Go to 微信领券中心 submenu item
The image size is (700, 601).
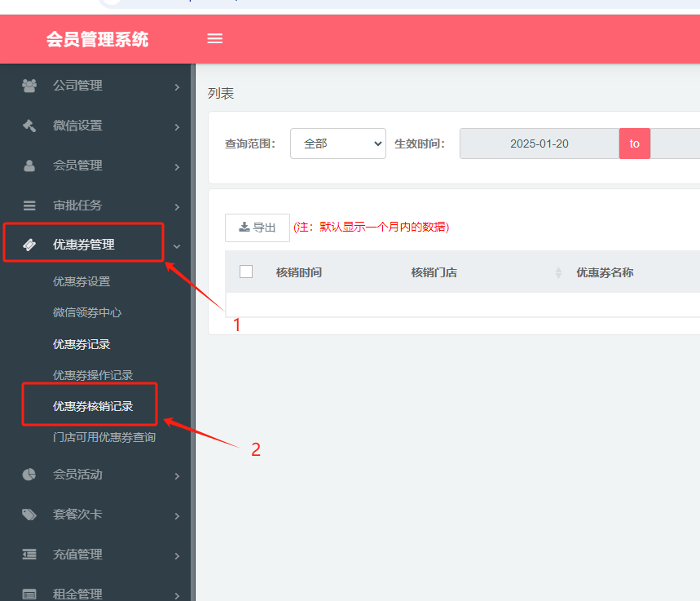point(87,312)
